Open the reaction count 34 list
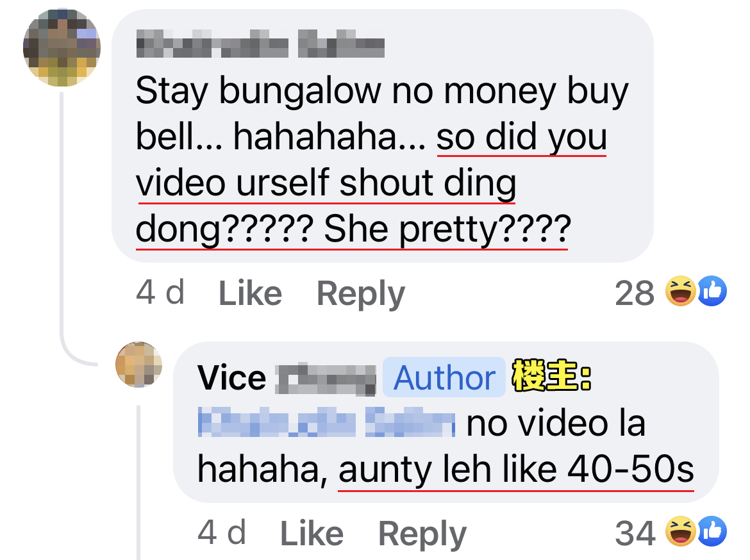Viewport: 750px width, 560px height. click(635, 532)
